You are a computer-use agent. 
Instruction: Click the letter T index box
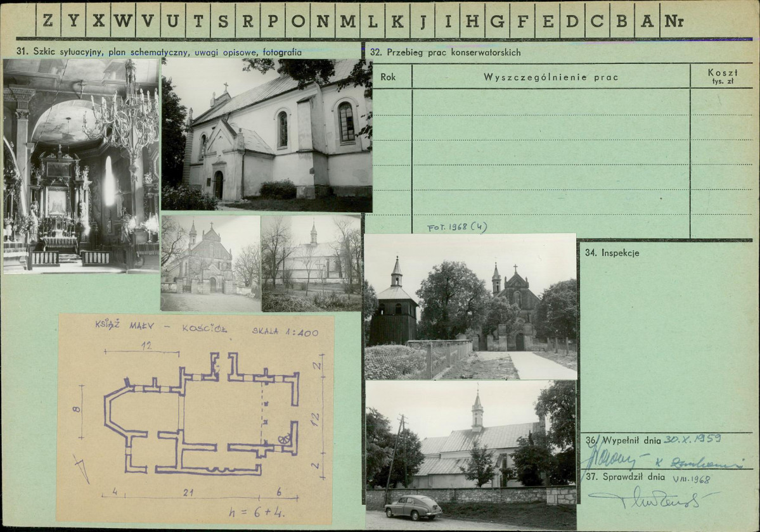point(198,20)
